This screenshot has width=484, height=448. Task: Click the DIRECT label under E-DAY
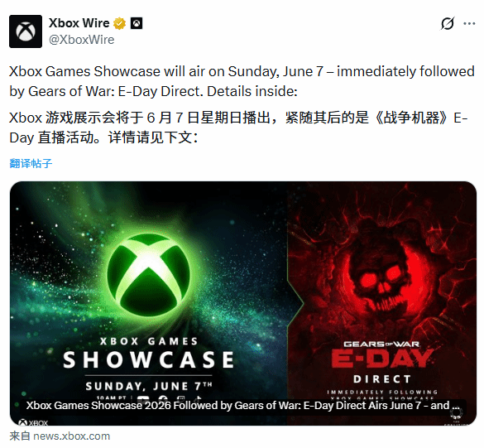click(382, 379)
